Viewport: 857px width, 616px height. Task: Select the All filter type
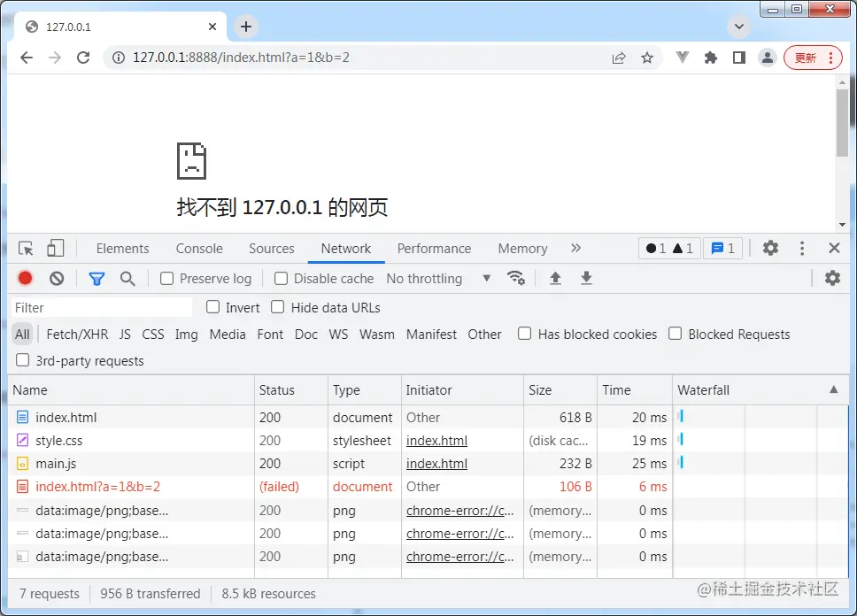coord(22,334)
